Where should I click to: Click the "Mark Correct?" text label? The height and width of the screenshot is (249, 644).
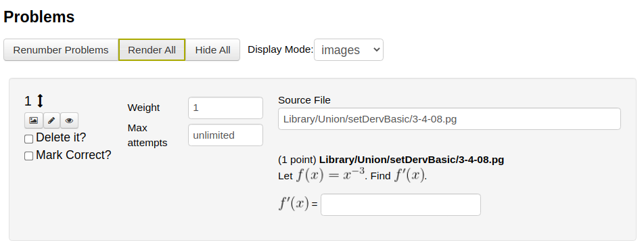pos(74,155)
